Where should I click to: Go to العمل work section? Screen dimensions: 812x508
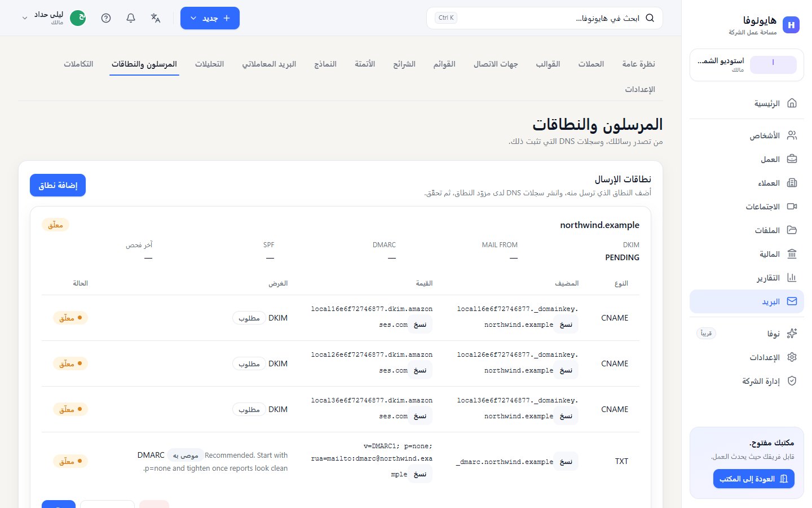point(747,159)
